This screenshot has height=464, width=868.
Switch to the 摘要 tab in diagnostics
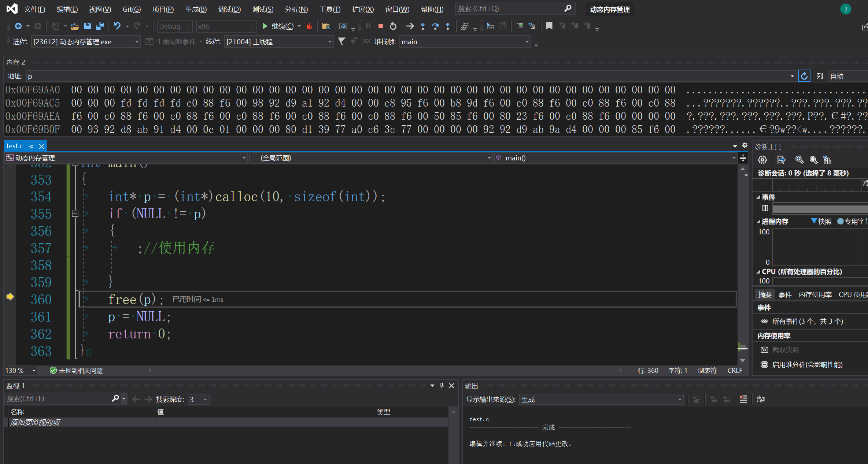pyautogui.click(x=765, y=294)
